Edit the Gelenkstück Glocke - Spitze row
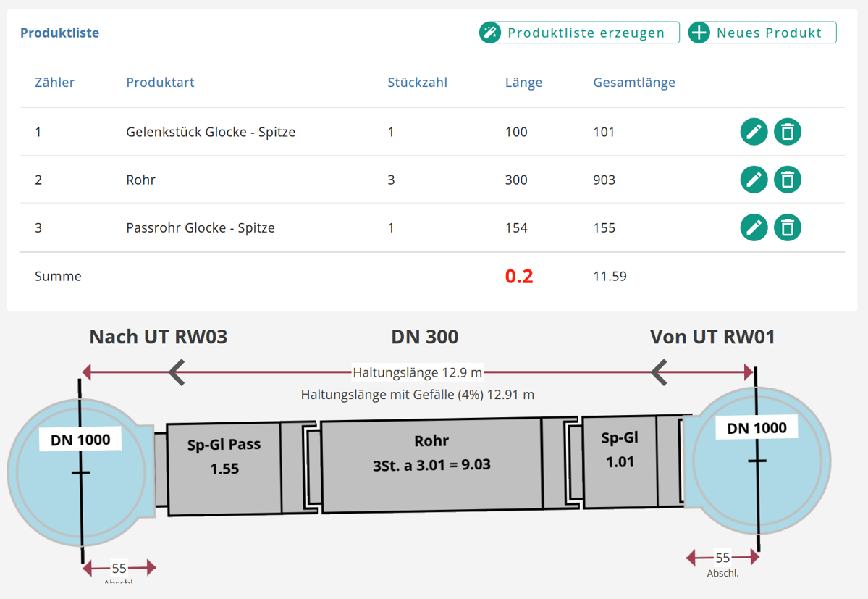This screenshot has height=599, width=868. coord(754,132)
